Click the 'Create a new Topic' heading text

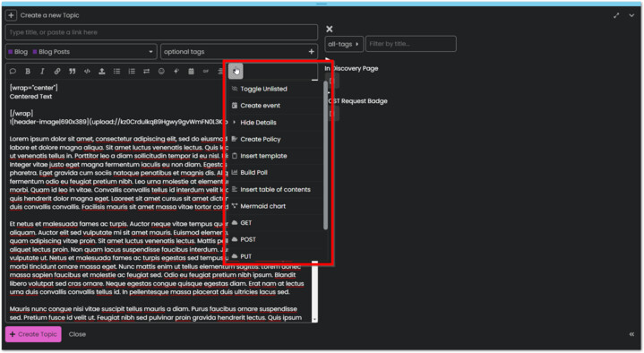pyautogui.click(x=49, y=15)
